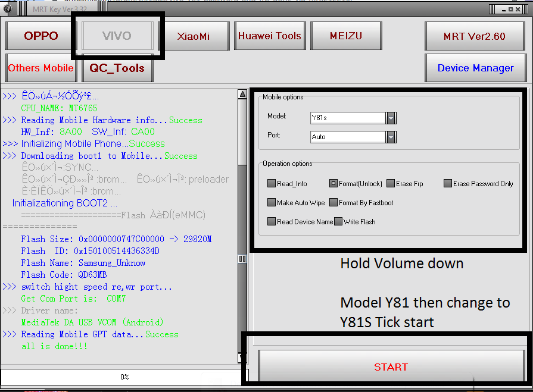
Task: Click 'Flash ID: 0x150100514436334D' line
Action: pyautogui.click(x=90, y=251)
